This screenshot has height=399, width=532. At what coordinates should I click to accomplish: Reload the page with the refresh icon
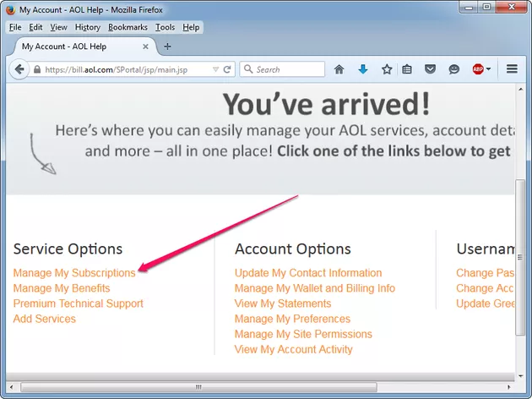[x=227, y=69]
